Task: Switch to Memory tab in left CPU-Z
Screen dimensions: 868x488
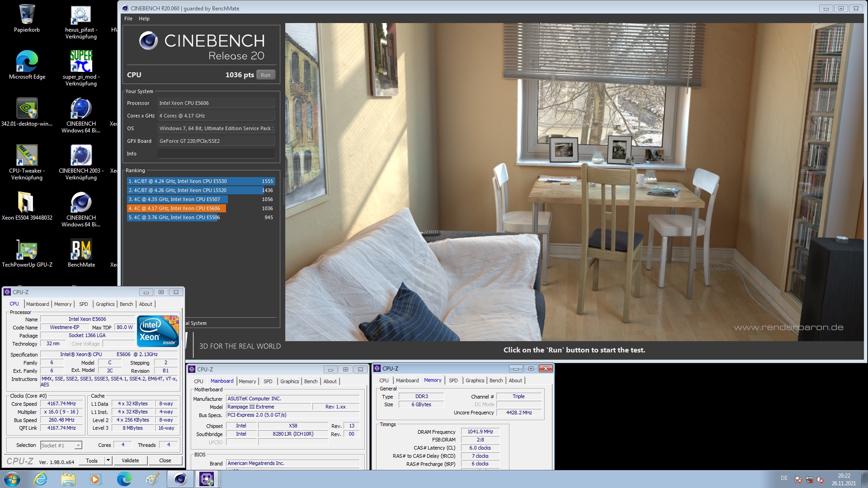Action: point(63,304)
